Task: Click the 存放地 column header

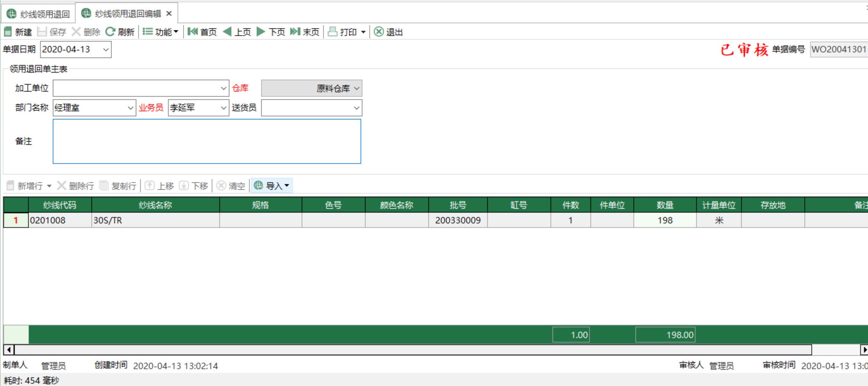Action: point(773,205)
